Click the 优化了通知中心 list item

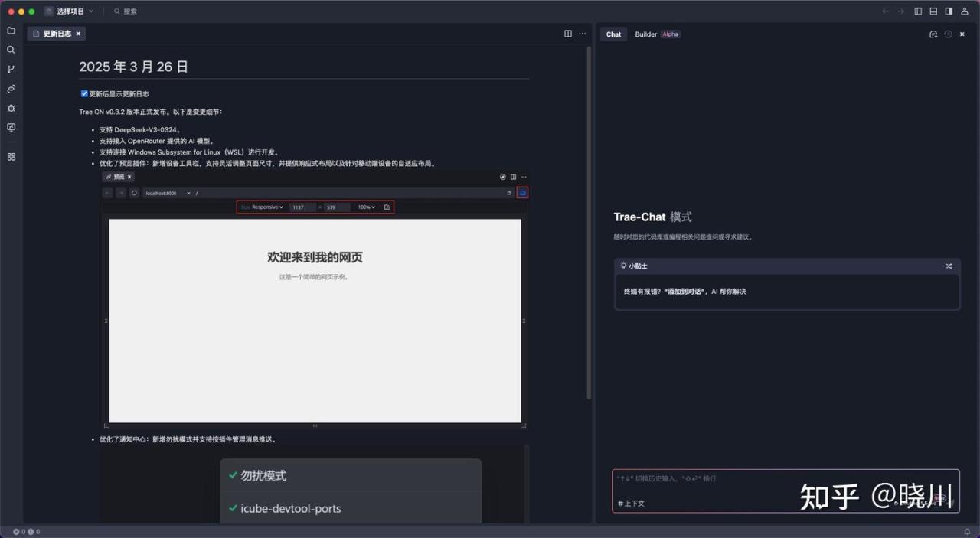(188, 439)
